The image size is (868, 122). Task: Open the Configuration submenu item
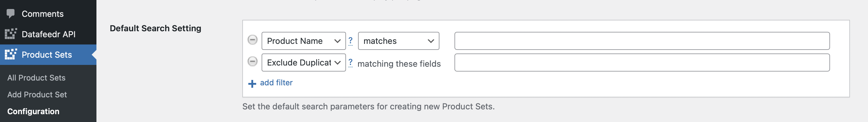pos(33,111)
